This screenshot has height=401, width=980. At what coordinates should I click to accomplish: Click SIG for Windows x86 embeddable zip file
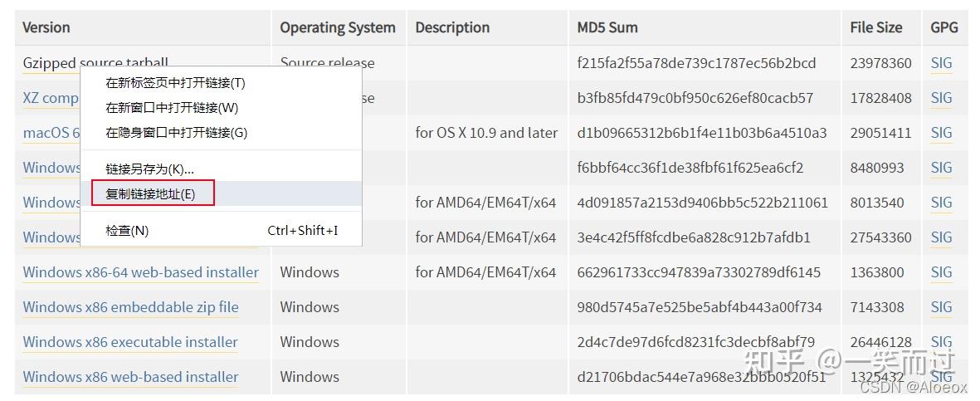click(x=941, y=307)
